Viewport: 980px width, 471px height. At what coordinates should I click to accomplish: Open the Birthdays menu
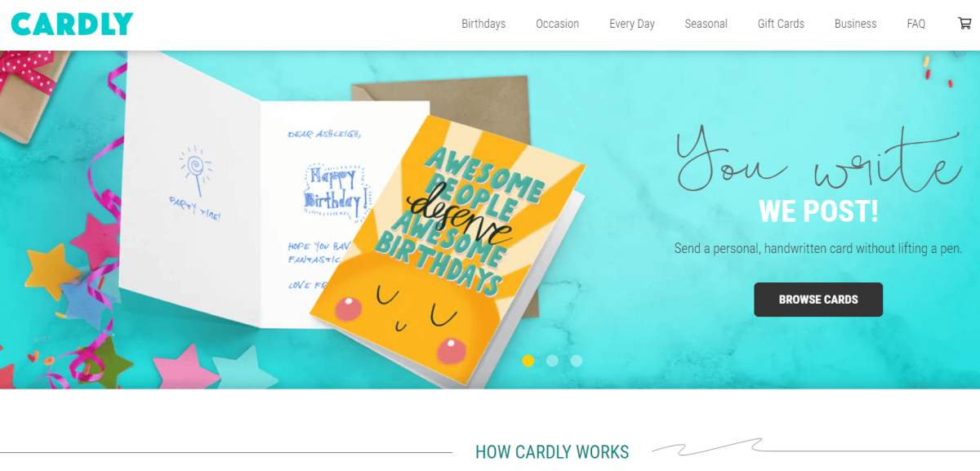[483, 24]
